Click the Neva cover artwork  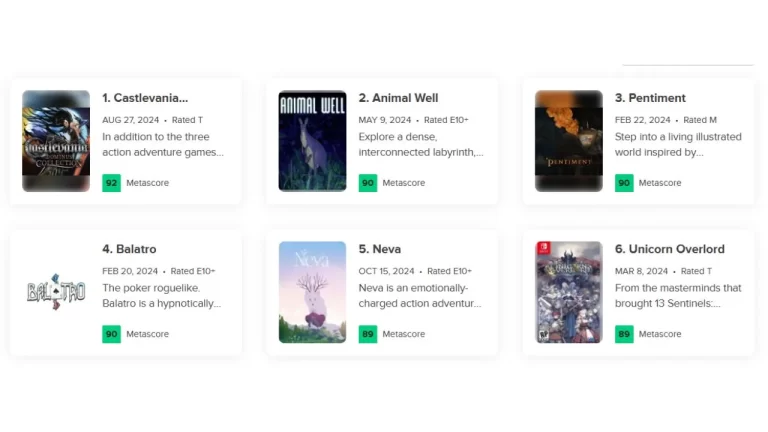pyautogui.click(x=312, y=292)
